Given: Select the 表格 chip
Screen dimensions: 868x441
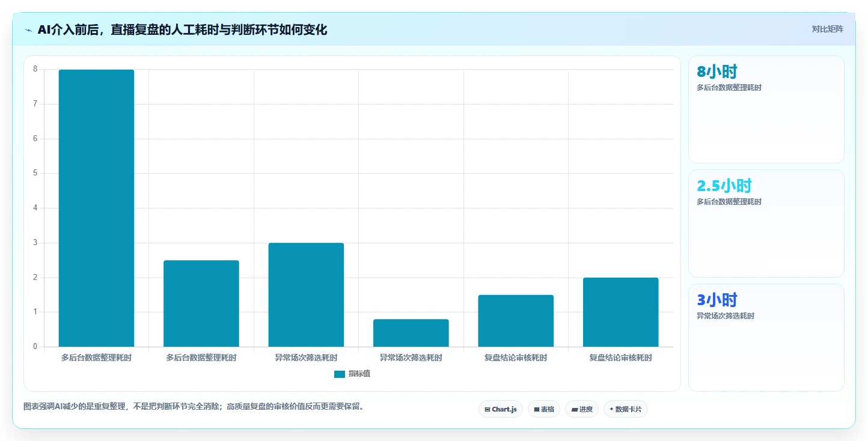Looking at the screenshot, I should pos(544,409).
